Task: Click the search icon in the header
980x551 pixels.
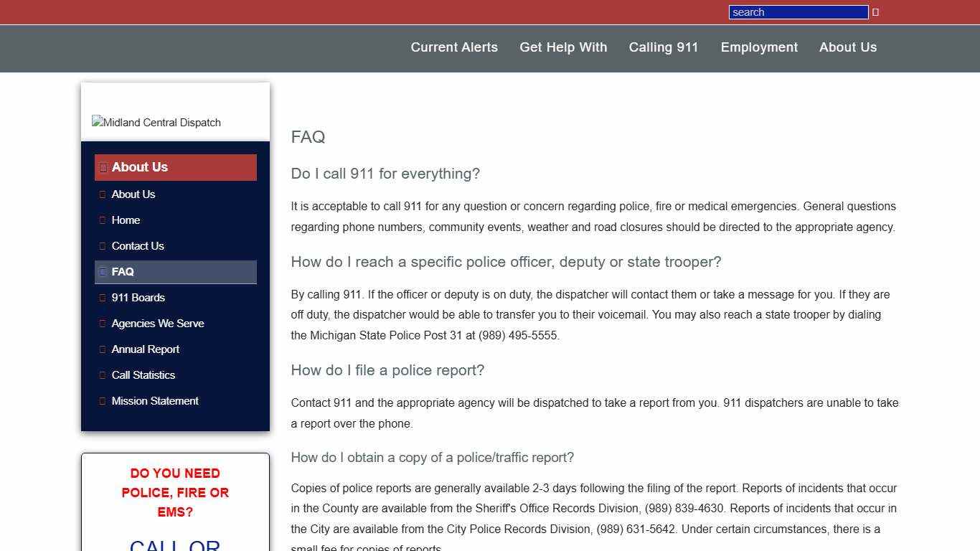Action: tap(875, 11)
